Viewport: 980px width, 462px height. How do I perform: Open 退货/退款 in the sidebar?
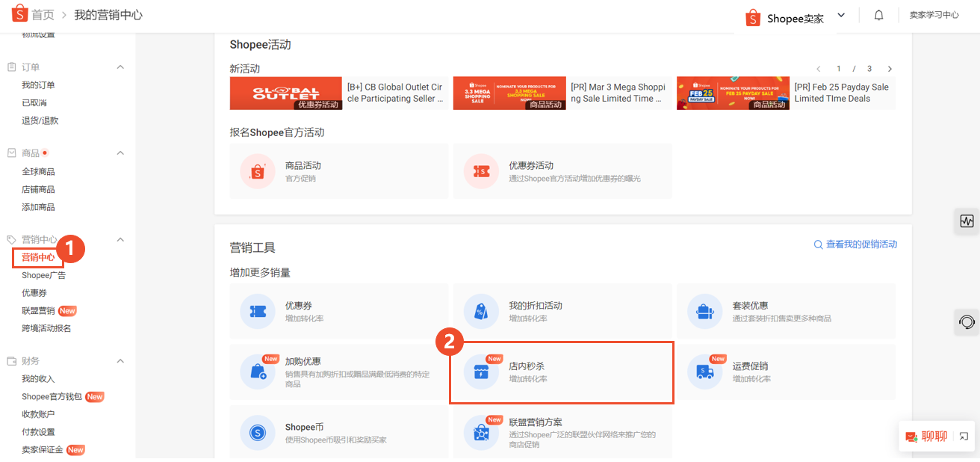pos(40,120)
